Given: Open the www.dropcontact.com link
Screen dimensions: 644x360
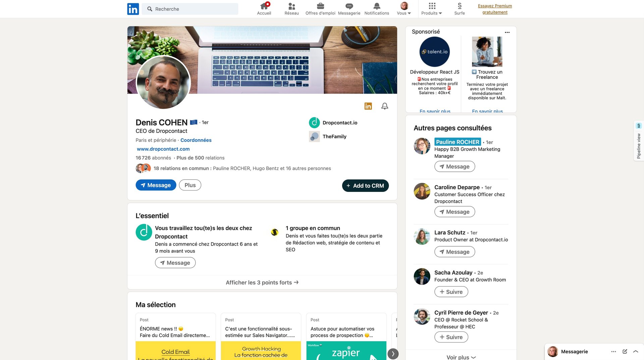Looking at the screenshot, I should (163, 149).
